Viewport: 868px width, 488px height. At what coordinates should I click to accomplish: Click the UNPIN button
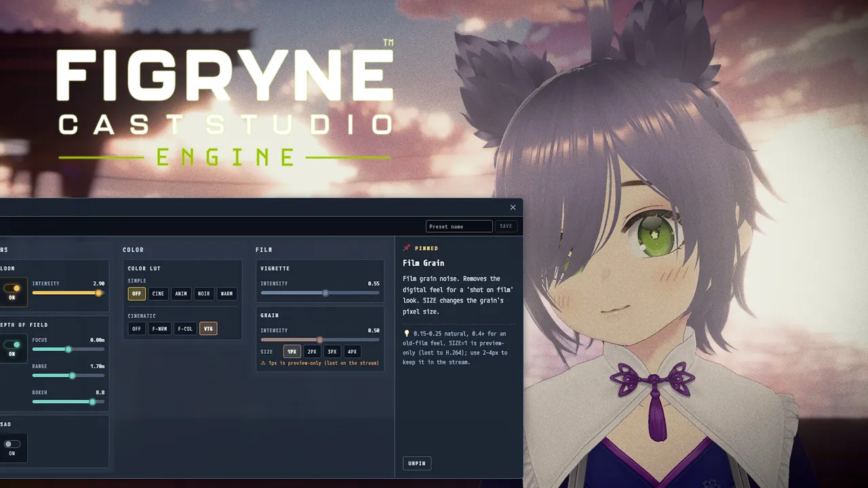click(417, 464)
